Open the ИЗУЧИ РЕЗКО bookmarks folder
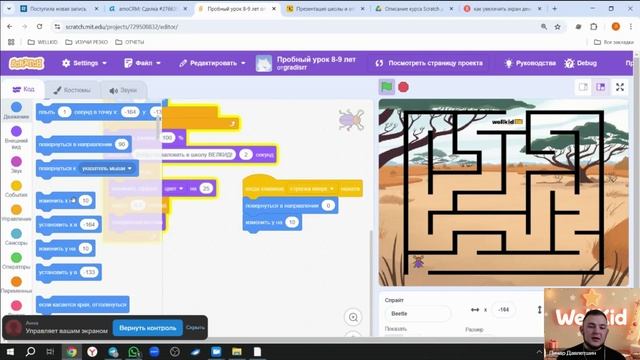Screen dimensions: 640x360 tap(87, 42)
